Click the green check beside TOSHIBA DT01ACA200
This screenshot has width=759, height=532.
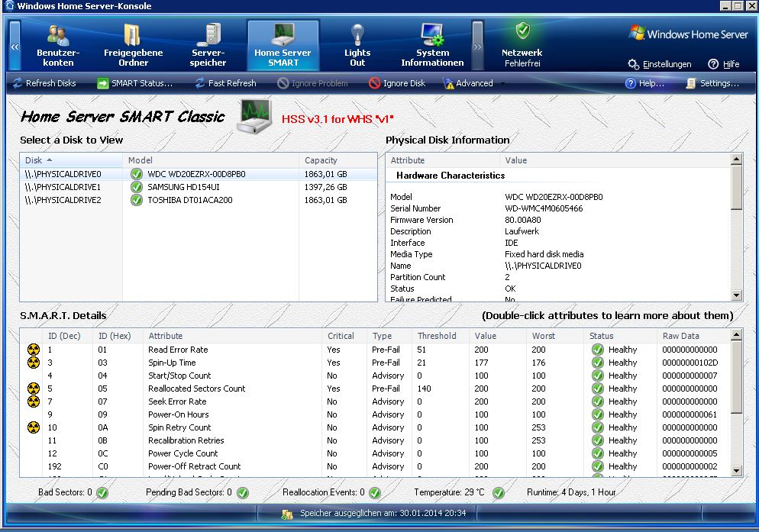(x=137, y=200)
